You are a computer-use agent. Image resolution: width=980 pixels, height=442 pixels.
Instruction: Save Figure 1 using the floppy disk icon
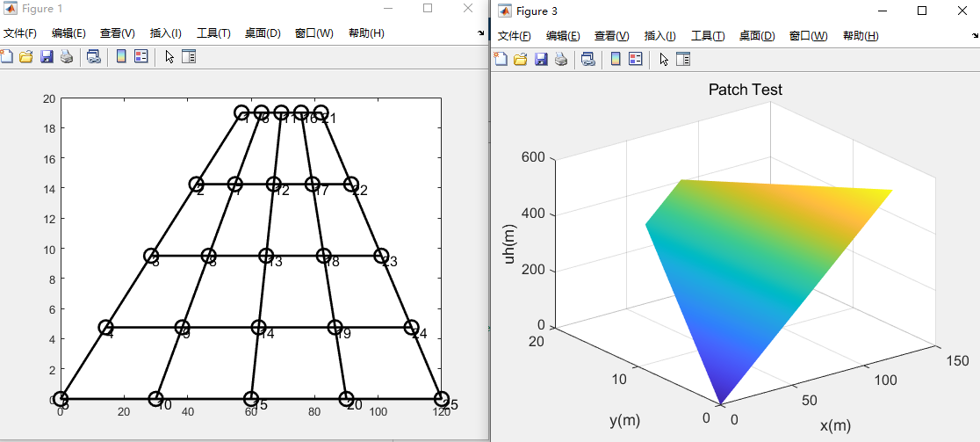47,57
